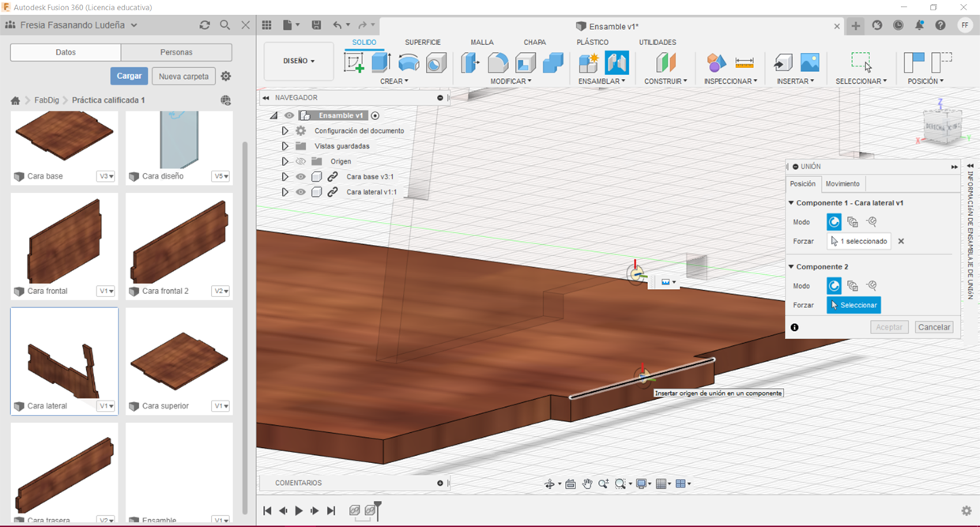Open the DISEÑO workspace dropdown
Image resolution: width=980 pixels, height=527 pixels.
[299, 61]
